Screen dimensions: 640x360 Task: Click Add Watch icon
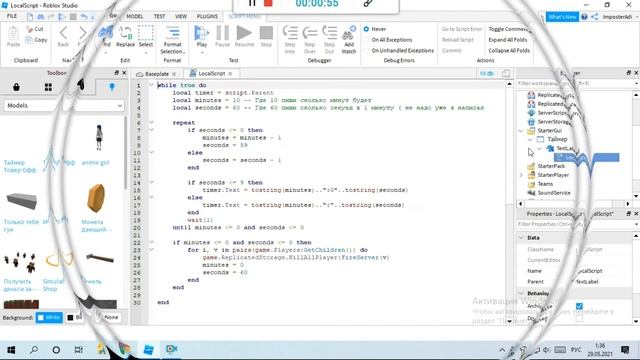pos(349,33)
